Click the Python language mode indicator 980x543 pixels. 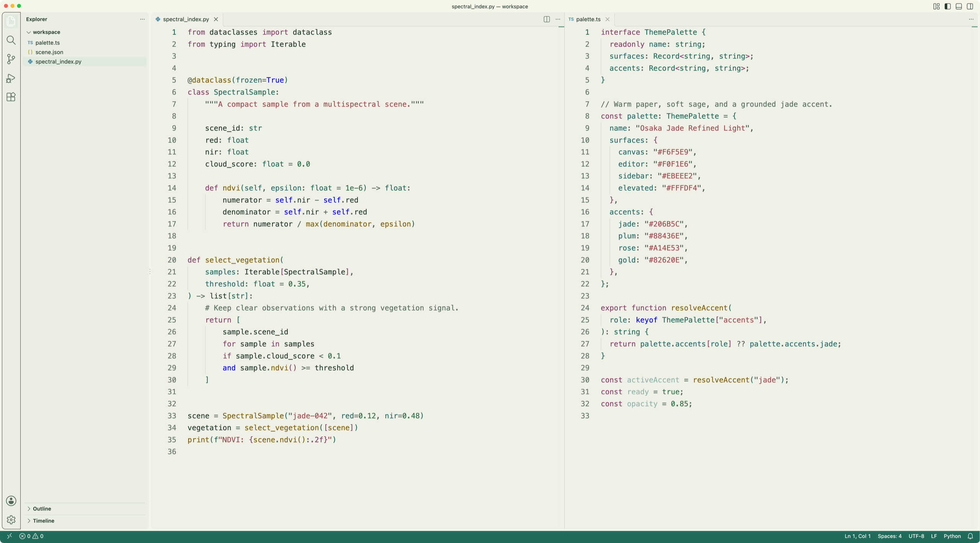click(x=952, y=536)
